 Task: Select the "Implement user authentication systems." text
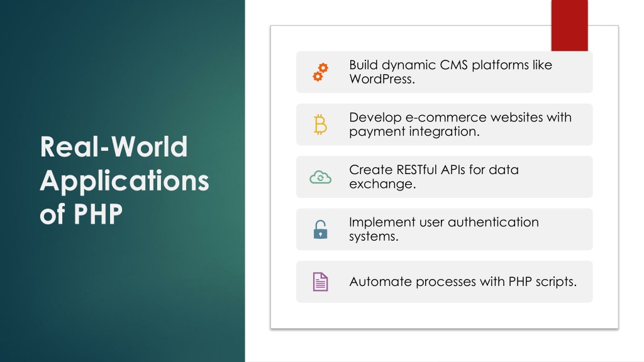(x=444, y=229)
